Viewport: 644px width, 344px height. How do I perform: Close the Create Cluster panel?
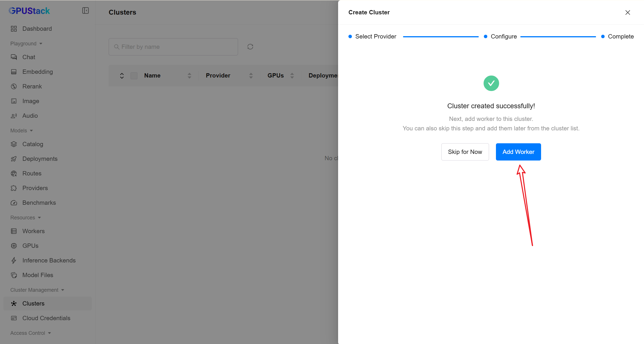628,12
